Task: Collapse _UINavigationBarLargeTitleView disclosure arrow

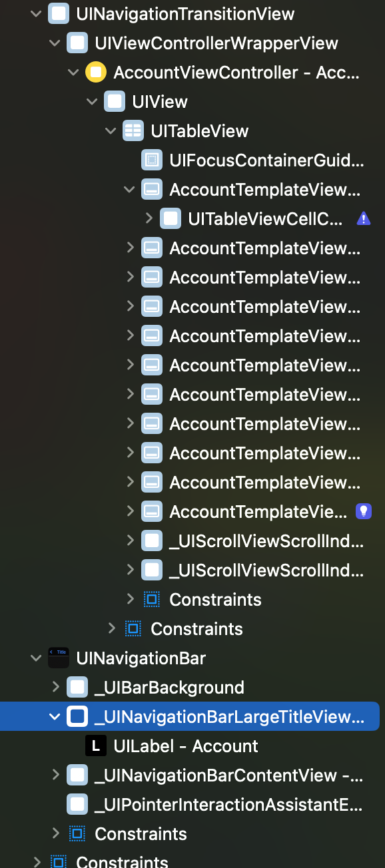Action: coord(55,717)
